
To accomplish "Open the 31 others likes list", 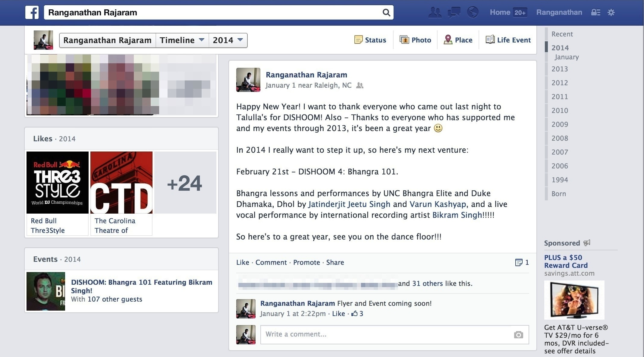I will [428, 283].
